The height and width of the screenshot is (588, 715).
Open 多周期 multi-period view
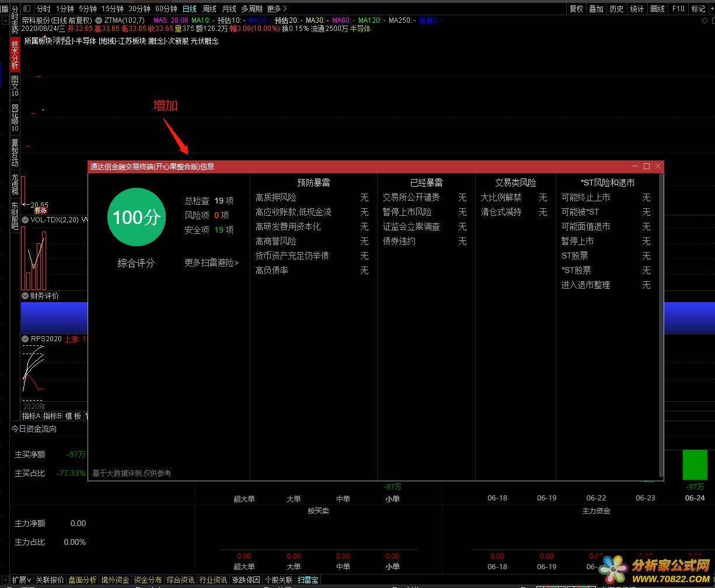(x=252, y=9)
